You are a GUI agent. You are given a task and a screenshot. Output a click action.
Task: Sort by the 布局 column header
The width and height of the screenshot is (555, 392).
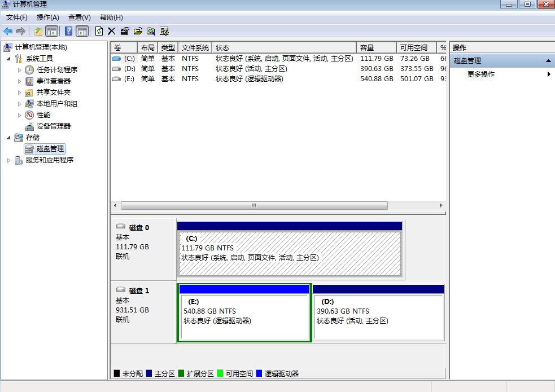click(147, 48)
